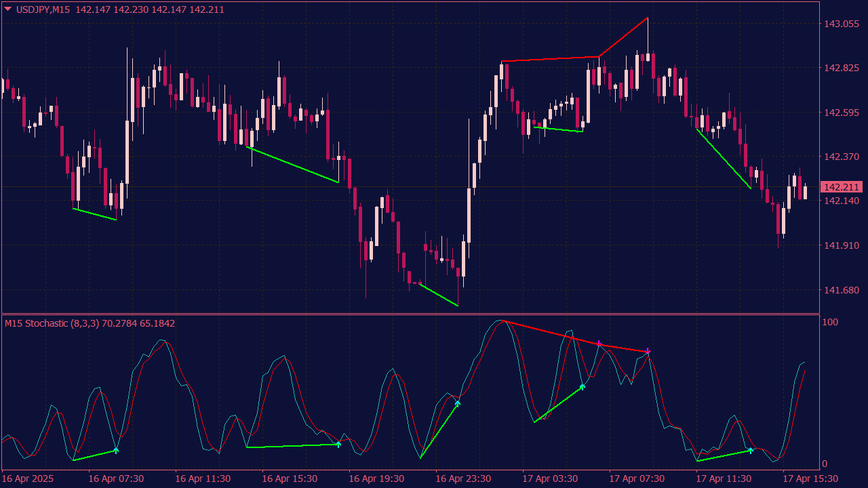Click the cyan up arrow near 16 Apr 23:30

coord(458,404)
